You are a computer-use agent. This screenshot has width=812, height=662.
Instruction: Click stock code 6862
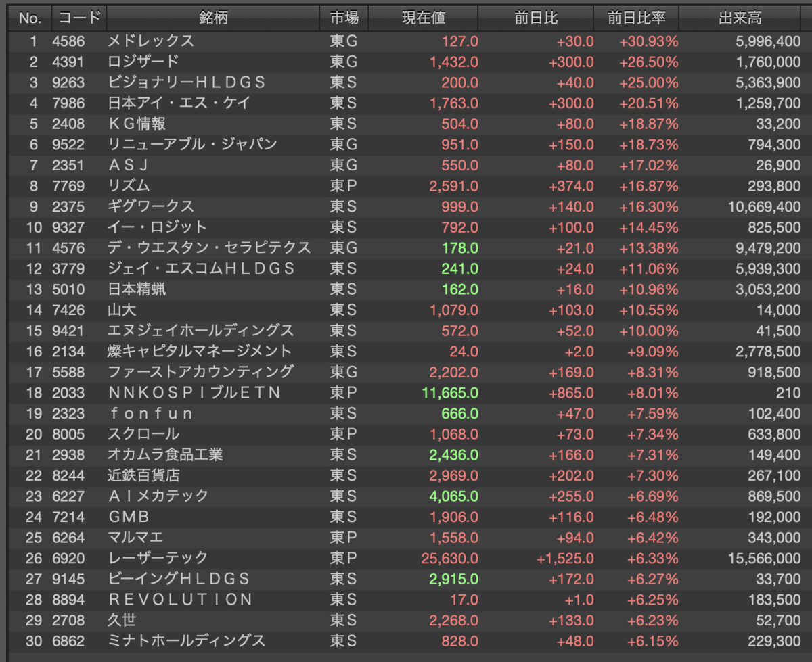(68, 641)
